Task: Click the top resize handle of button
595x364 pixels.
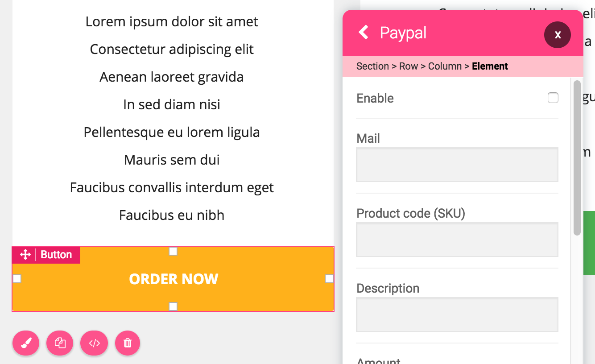Action: [173, 251]
